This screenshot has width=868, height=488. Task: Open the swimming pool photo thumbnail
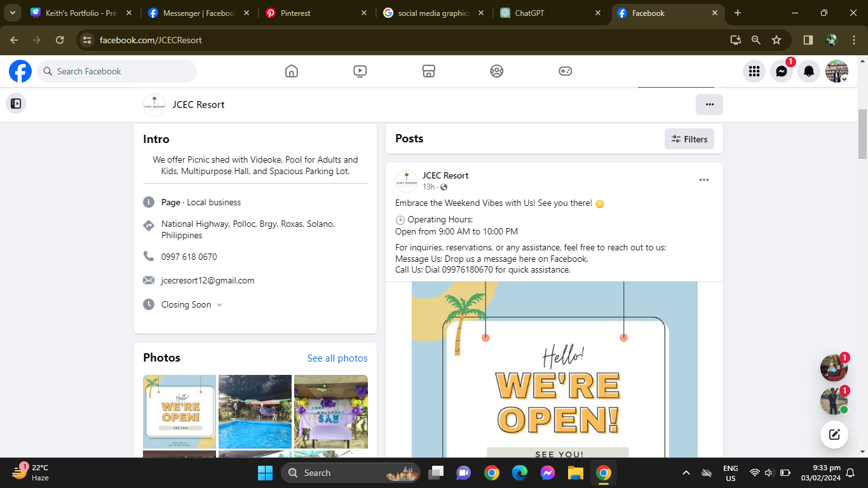tap(255, 411)
